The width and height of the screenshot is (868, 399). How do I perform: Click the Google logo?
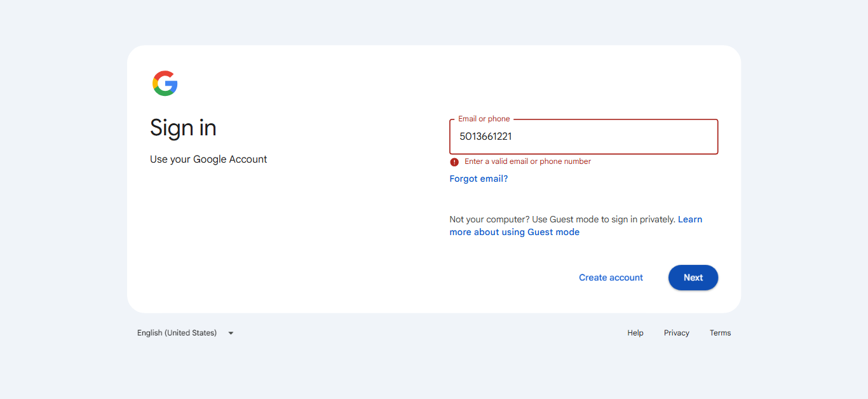(165, 83)
